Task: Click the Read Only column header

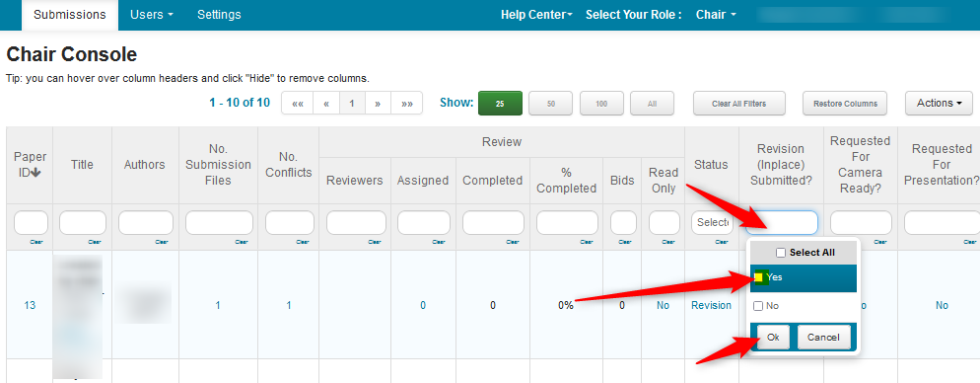Action: click(664, 181)
